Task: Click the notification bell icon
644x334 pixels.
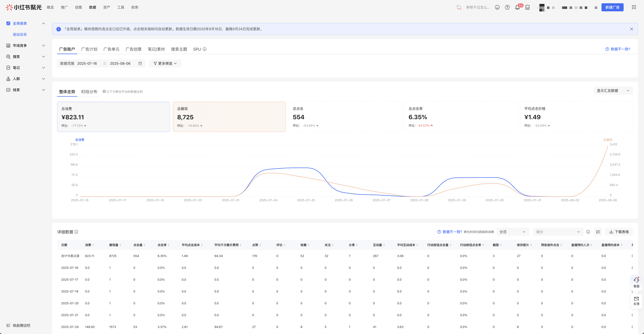Action: (x=517, y=8)
